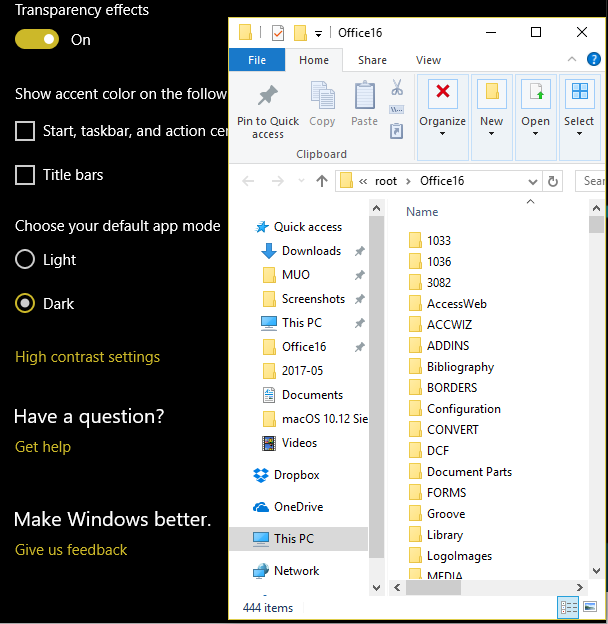Viewport: 608px width, 624px height.
Task: Click navigation pane scroll down arrow
Action: [x=376, y=587]
